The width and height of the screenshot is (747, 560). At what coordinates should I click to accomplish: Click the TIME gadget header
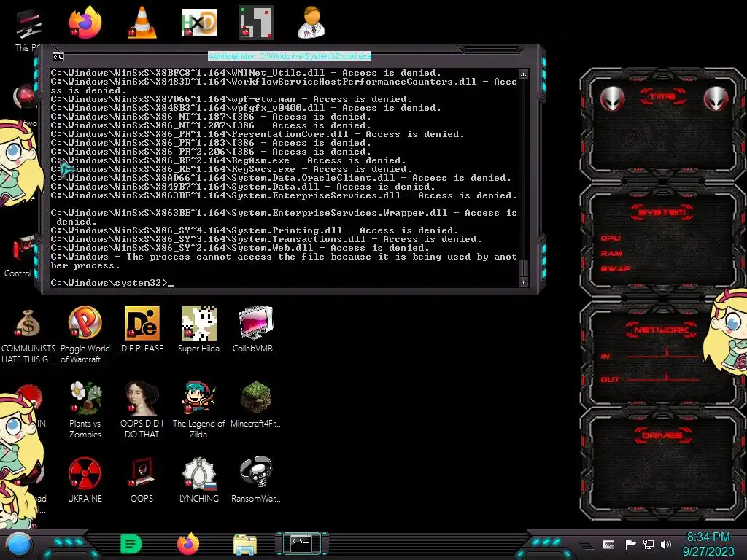coord(662,97)
